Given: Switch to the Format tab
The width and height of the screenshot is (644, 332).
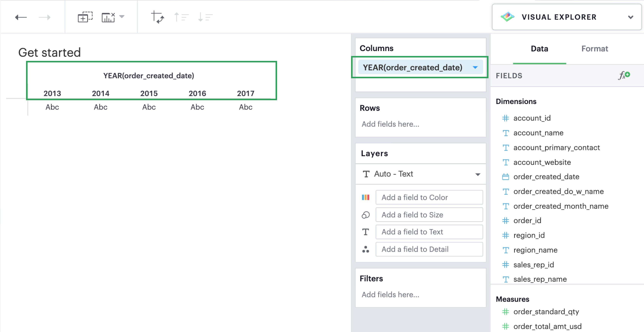Looking at the screenshot, I should (595, 49).
